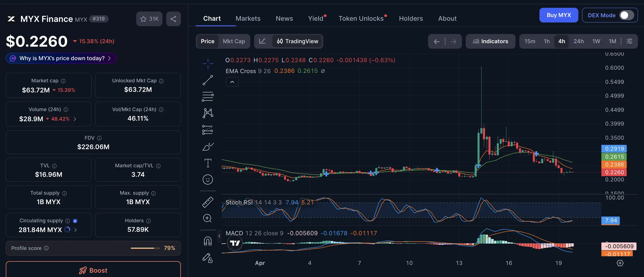Click the share icon beside MYX Finance

click(173, 18)
